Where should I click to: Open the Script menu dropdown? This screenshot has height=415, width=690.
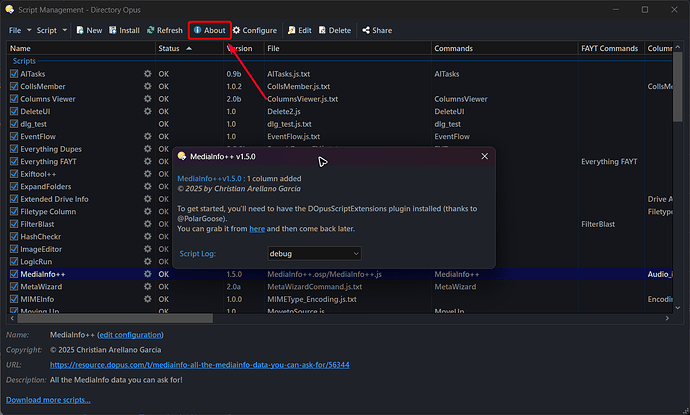click(x=52, y=30)
